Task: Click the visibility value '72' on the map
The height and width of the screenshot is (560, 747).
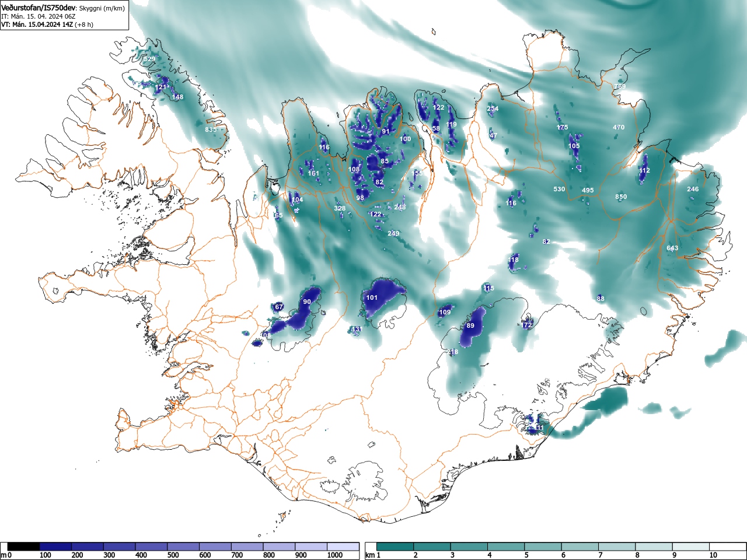Action: click(x=528, y=324)
